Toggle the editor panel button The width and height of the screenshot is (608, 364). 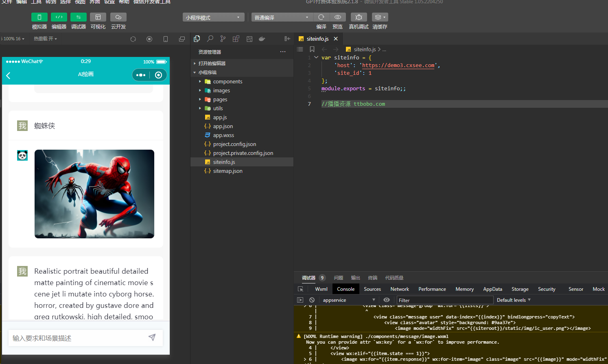point(59,17)
